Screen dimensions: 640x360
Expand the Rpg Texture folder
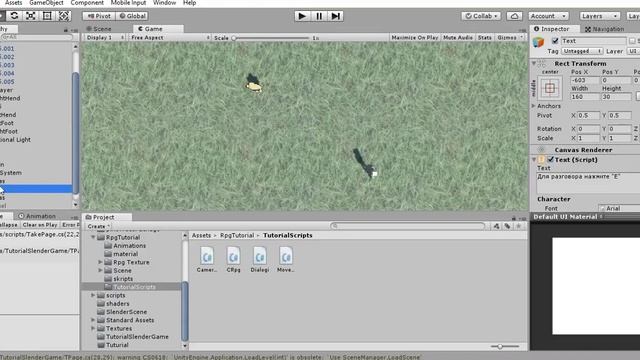tap(100, 262)
